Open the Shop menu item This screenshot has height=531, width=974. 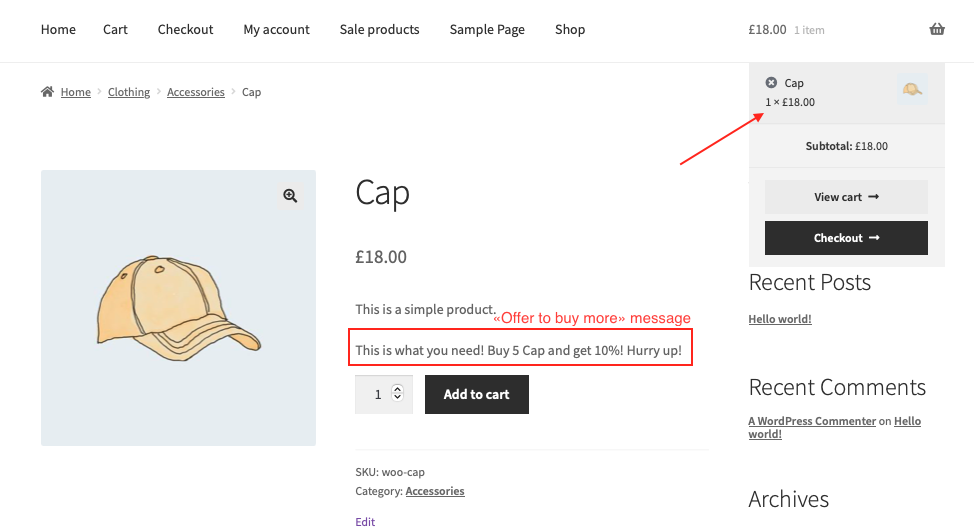click(570, 29)
